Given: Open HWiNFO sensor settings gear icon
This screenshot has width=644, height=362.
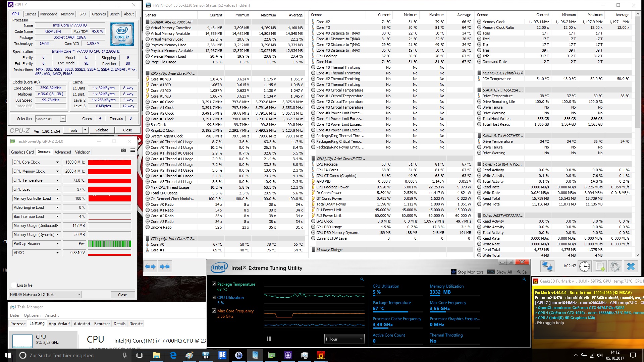Looking at the screenshot, I should click(x=615, y=266).
